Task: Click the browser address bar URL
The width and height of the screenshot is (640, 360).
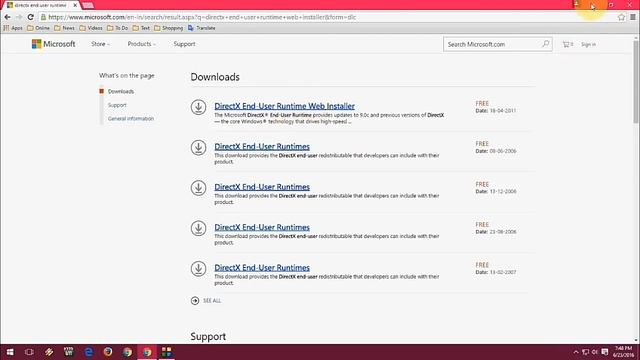Action: point(202,17)
